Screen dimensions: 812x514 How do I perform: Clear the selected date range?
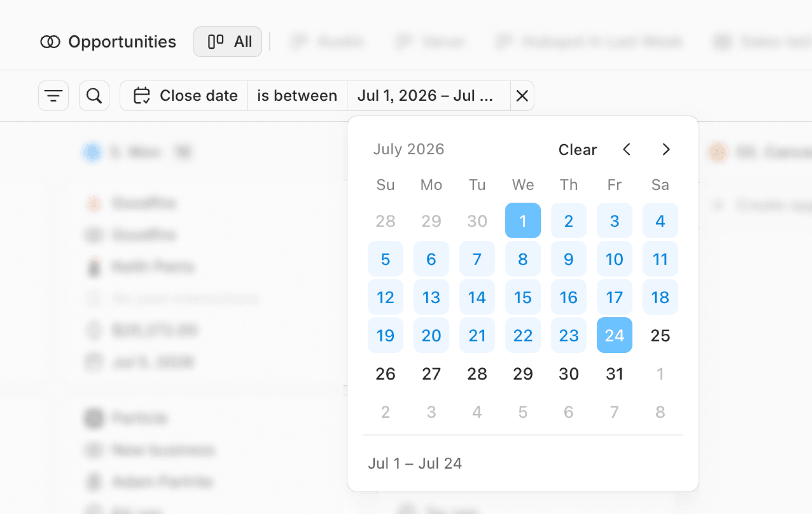point(577,150)
